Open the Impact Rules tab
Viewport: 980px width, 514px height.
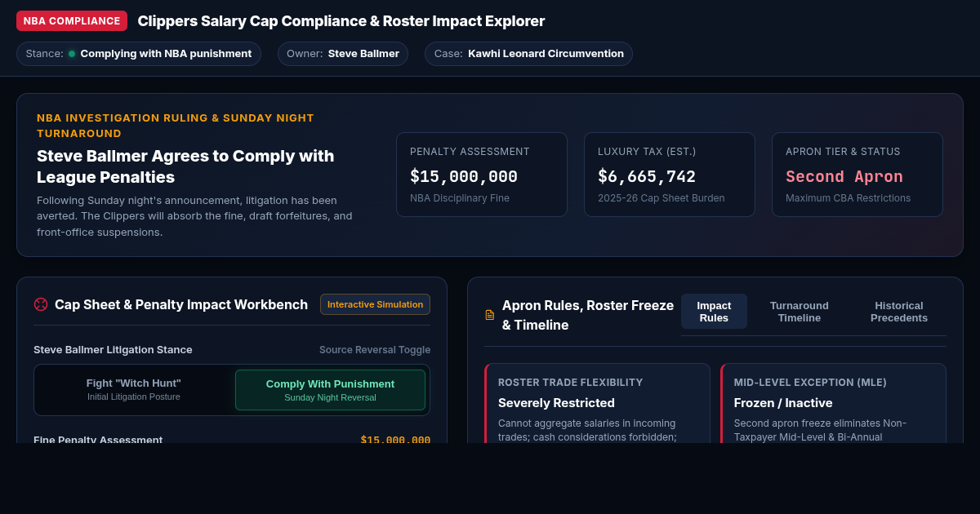tap(714, 312)
